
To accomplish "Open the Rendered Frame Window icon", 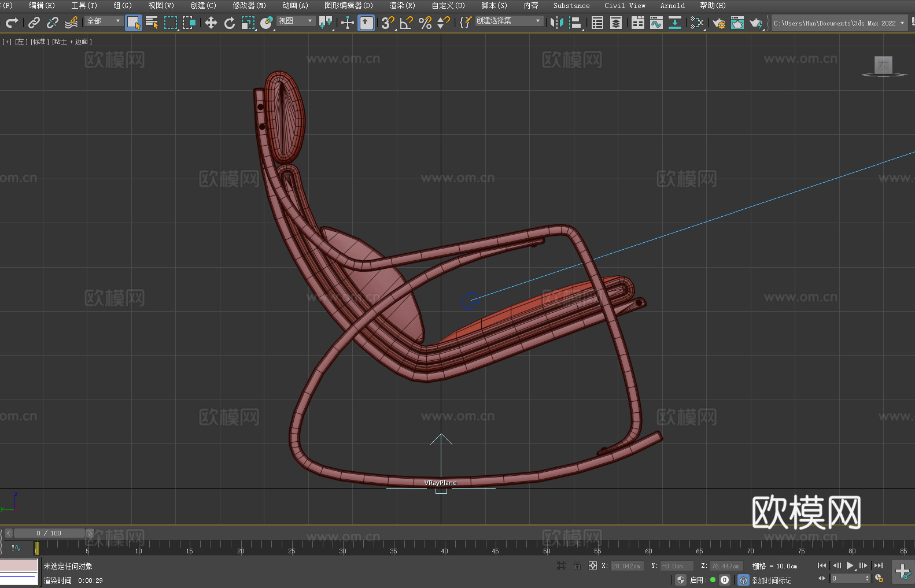I will [x=737, y=23].
